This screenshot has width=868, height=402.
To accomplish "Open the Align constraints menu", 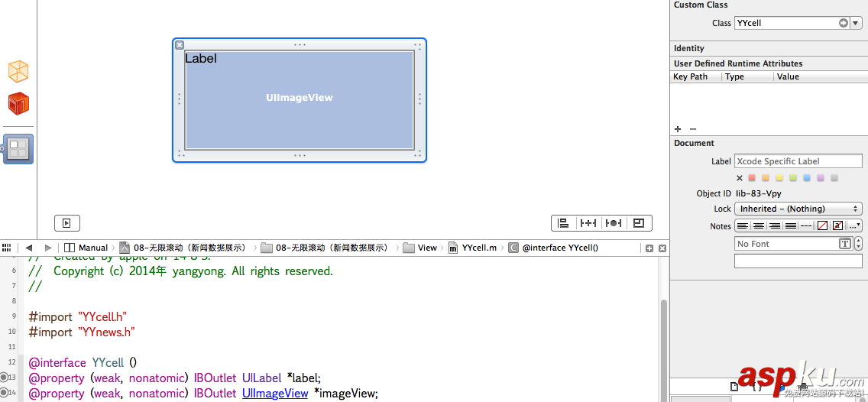I will 564,223.
